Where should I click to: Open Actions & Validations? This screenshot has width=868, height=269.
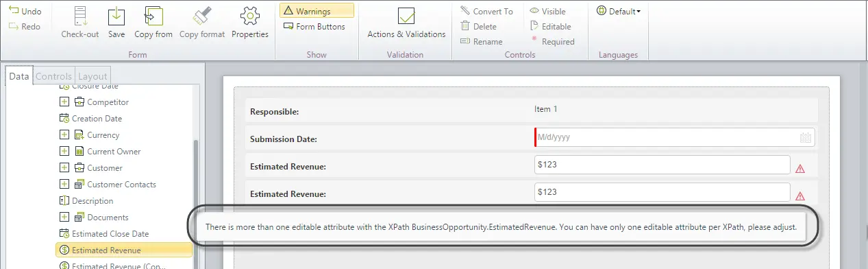[x=406, y=23]
